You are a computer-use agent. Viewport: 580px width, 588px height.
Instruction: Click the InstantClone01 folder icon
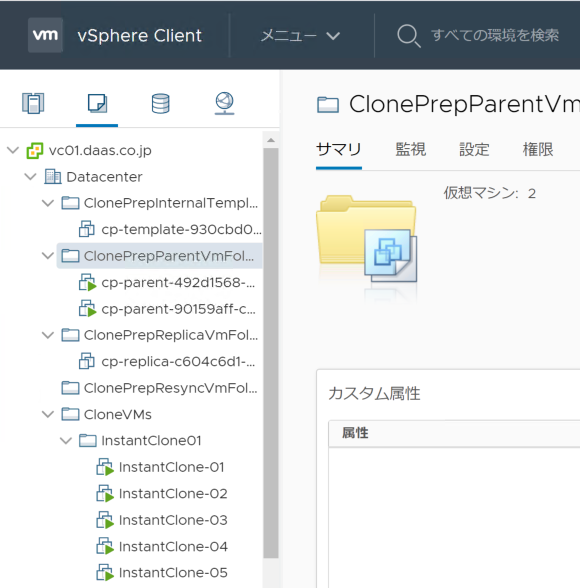click(88, 440)
